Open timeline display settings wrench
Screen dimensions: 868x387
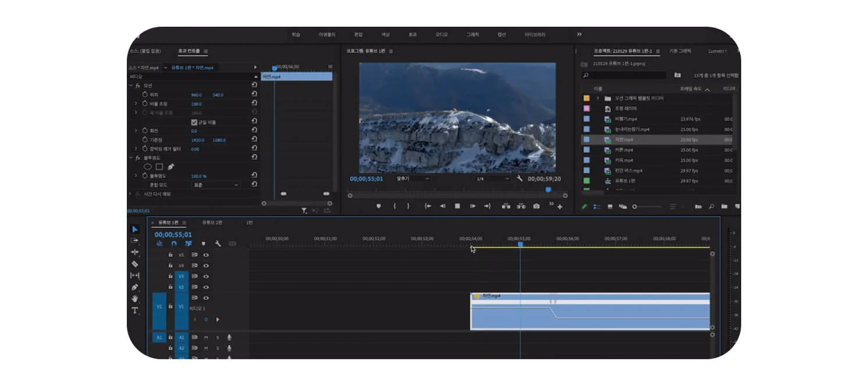pyautogui.click(x=218, y=244)
